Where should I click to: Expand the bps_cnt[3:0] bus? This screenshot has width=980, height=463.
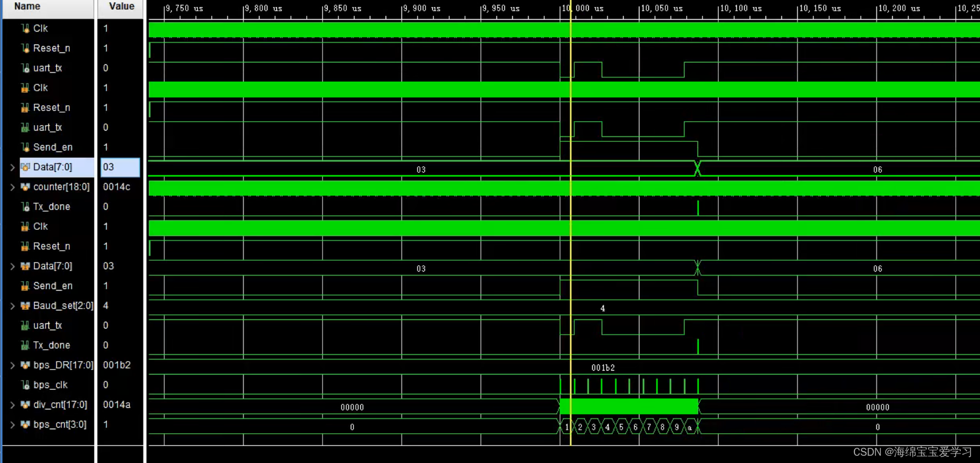click(x=12, y=425)
